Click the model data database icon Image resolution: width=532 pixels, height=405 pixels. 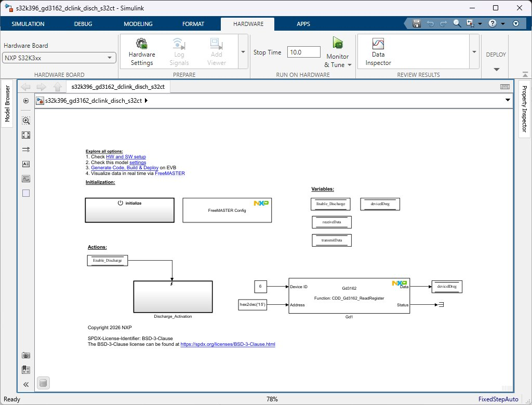[43, 383]
